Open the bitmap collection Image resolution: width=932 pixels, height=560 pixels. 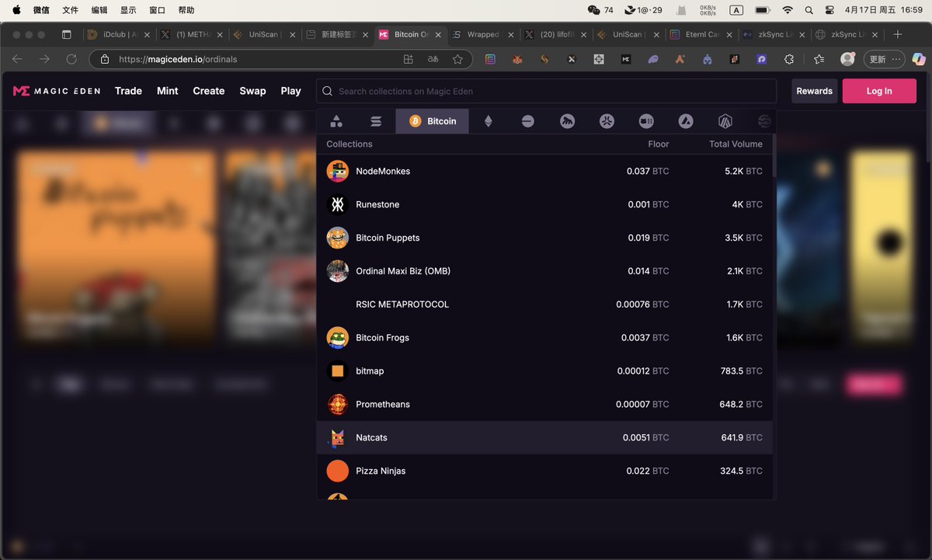click(544, 371)
